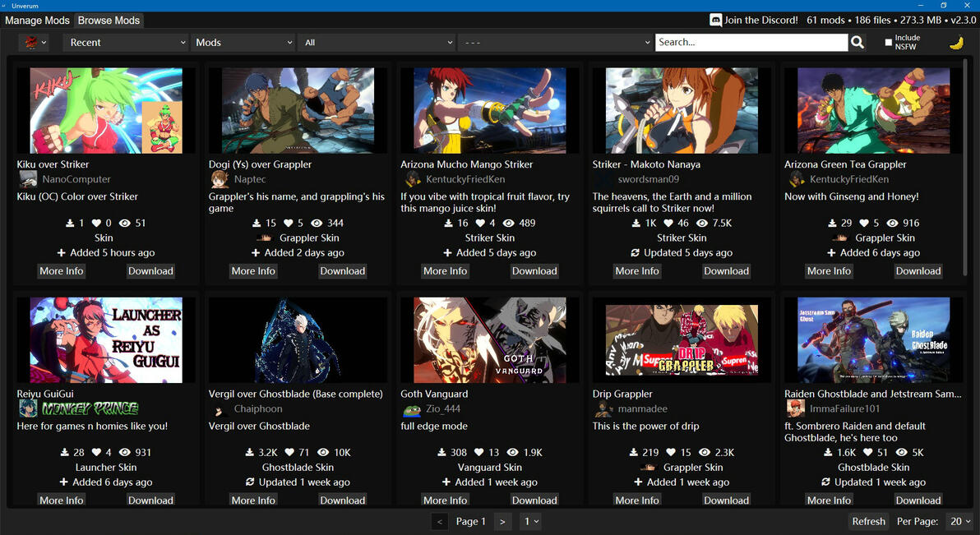Image resolution: width=980 pixels, height=535 pixels.
Task: Click NanoComputer's author avatar
Action: tap(28, 179)
